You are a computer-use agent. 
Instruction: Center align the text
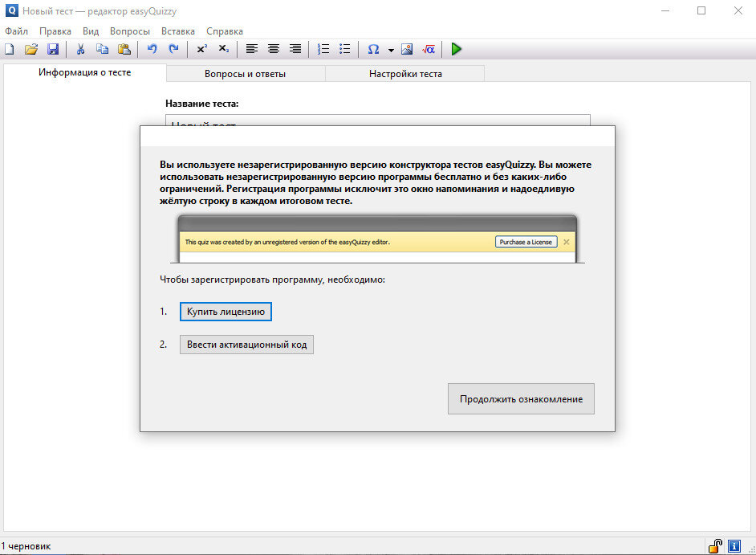(x=274, y=49)
